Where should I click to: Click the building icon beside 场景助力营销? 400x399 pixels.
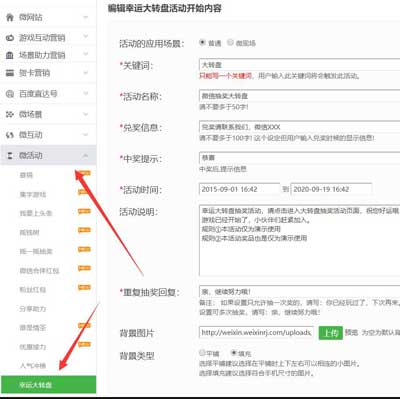point(10,55)
